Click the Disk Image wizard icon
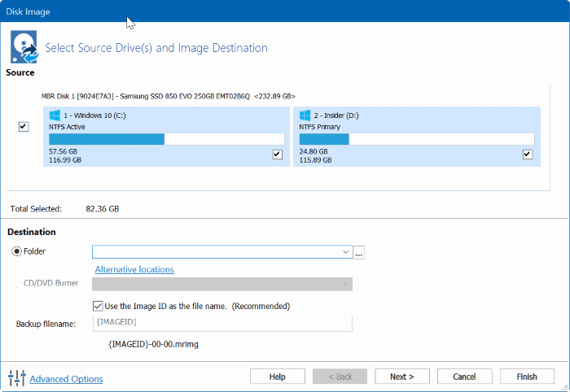570x392 pixels. 24,47
